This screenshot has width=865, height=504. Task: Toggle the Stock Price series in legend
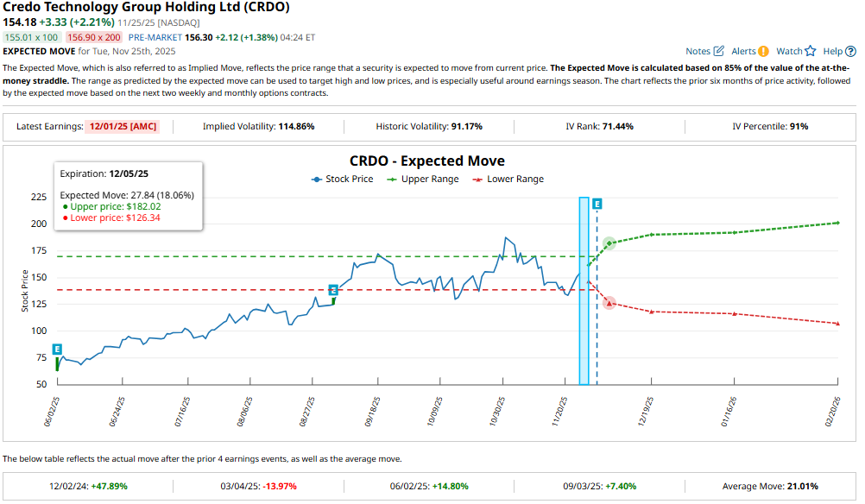pyautogui.click(x=343, y=180)
